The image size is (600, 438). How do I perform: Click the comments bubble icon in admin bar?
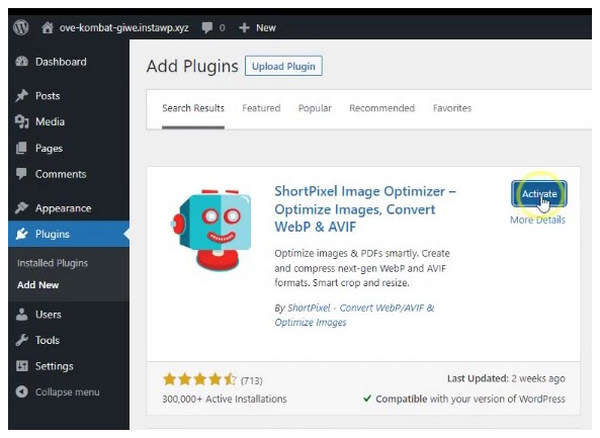[x=209, y=27]
